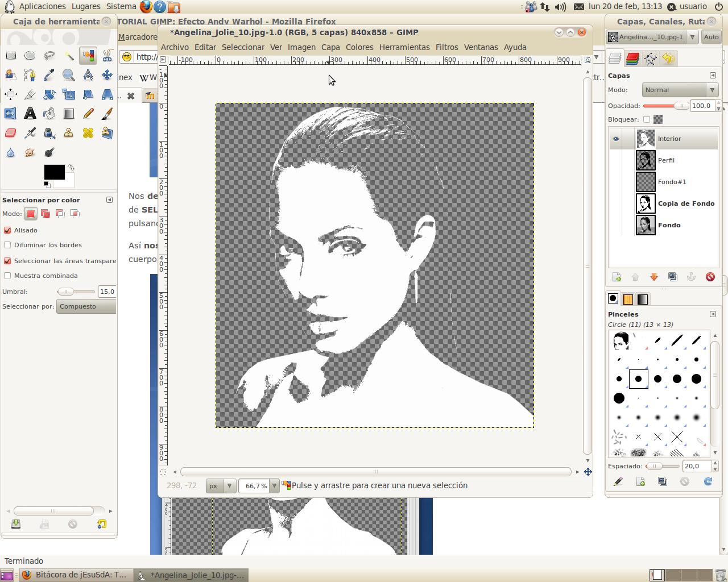Screen dimensions: 728x582
Task: Delete the selected layer using the red icon
Action: pos(710,277)
